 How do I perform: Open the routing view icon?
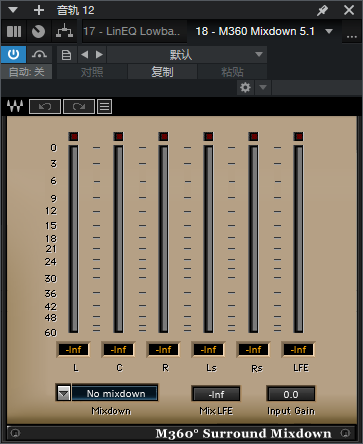tap(64, 32)
